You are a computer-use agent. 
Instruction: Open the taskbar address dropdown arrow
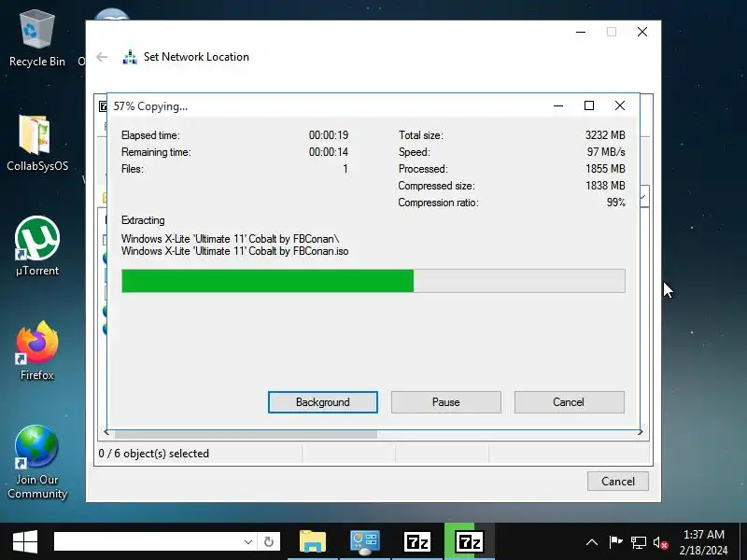point(248,541)
